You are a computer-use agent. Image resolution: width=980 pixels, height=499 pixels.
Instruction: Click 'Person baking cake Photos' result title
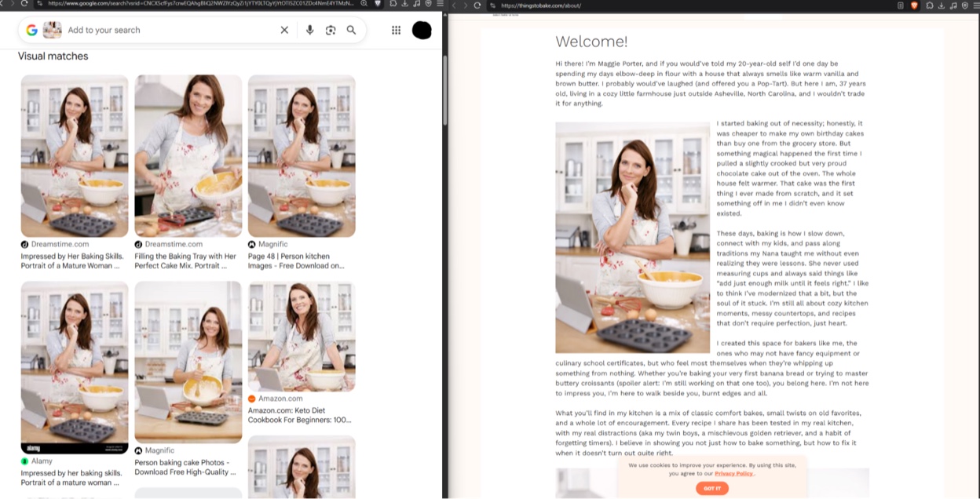pyautogui.click(x=185, y=468)
